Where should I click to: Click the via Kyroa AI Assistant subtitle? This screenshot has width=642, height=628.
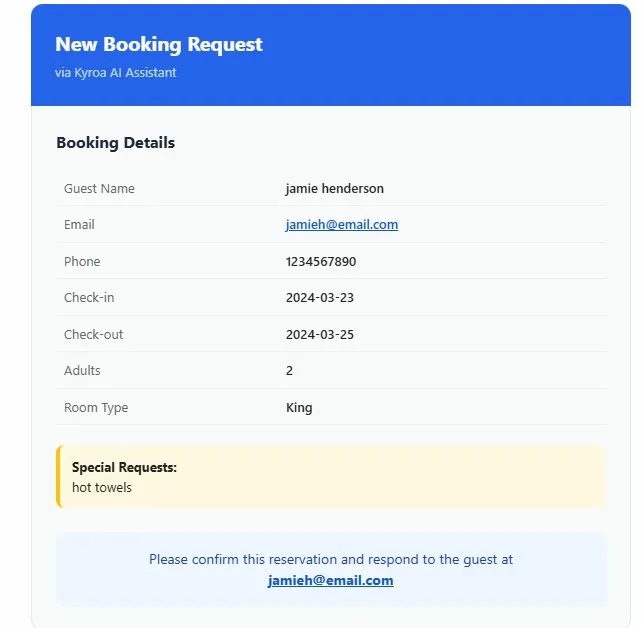pyautogui.click(x=116, y=73)
